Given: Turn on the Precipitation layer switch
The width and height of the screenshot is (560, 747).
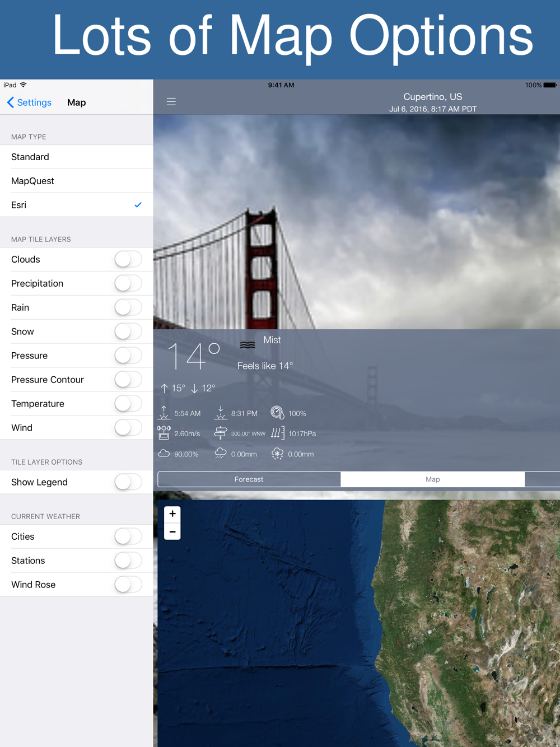Looking at the screenshot, I should tap(128, 283).
